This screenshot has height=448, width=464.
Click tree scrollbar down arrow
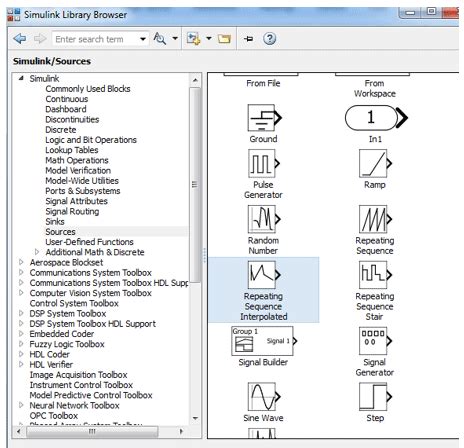click(x=195, y=418)
